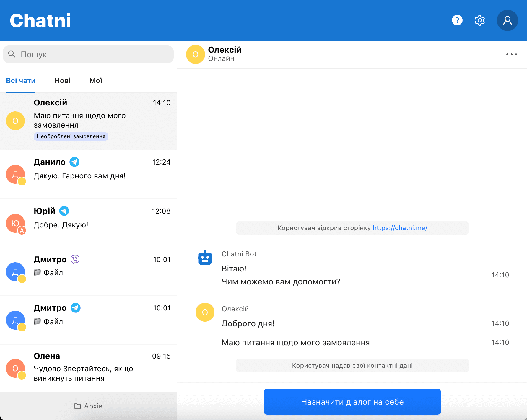Click the Олена chat name

[47, 356]
